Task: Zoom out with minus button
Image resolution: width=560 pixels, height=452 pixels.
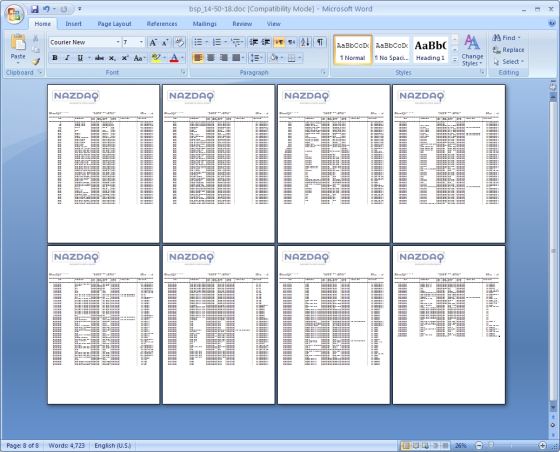Action: [479, 445]
